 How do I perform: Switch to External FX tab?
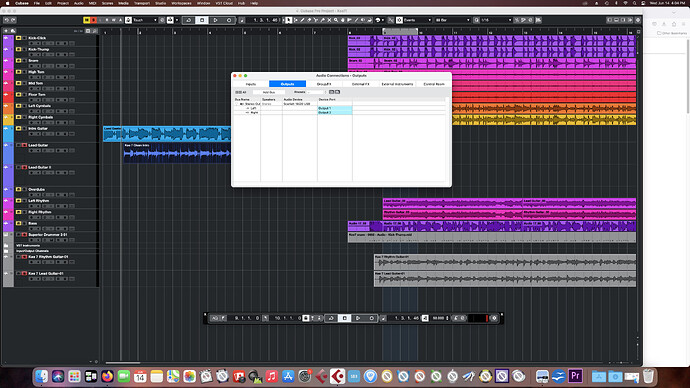pyautogui.click(x=360, y=84)
